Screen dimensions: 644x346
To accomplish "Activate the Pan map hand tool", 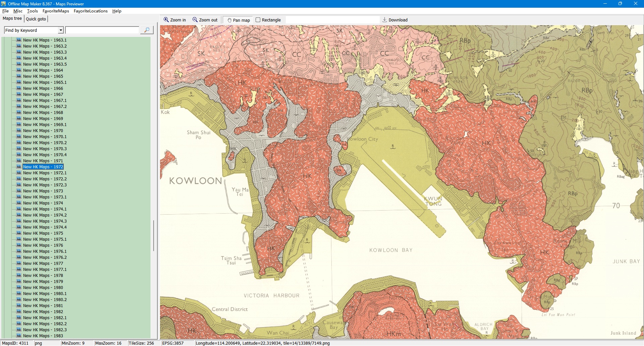I will [230, 20].
